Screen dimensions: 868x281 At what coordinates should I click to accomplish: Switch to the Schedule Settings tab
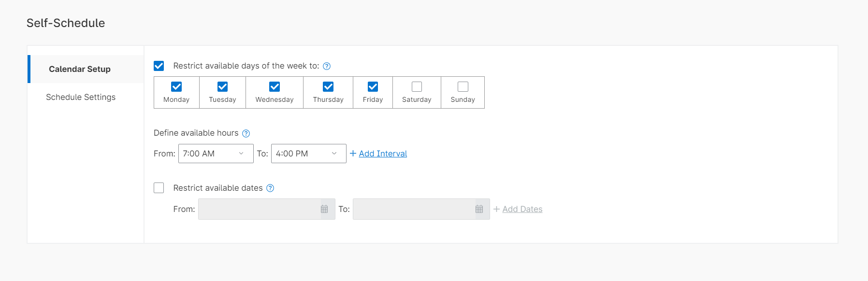81,97
